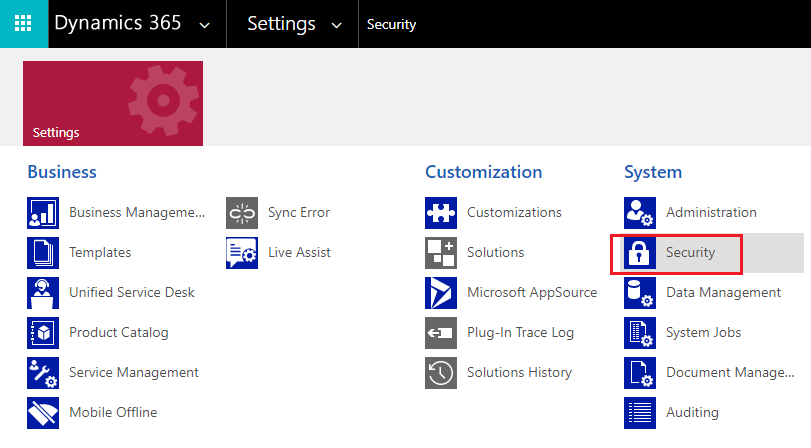Image resolution: width=811 pixels, height=448 pixels.
Task: Click the Mobile Offline icon
Action: point(43,413)
